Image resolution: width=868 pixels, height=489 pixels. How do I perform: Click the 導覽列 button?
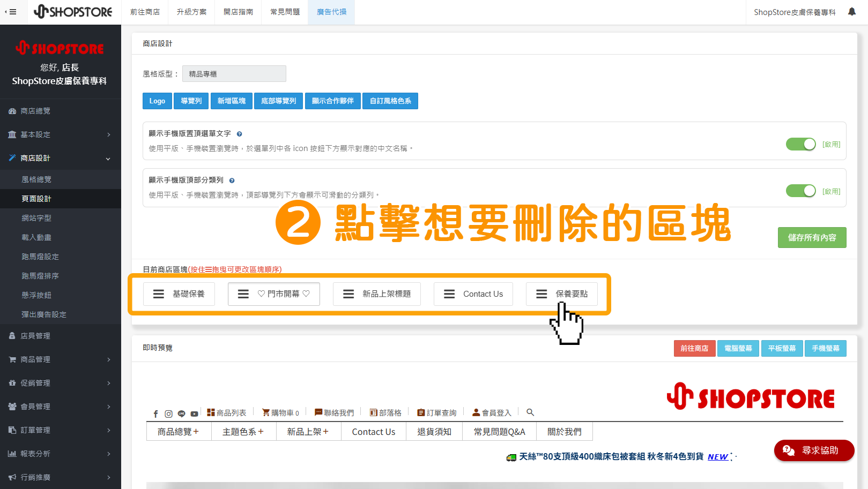pyautogui.click(x=191, y=101)
